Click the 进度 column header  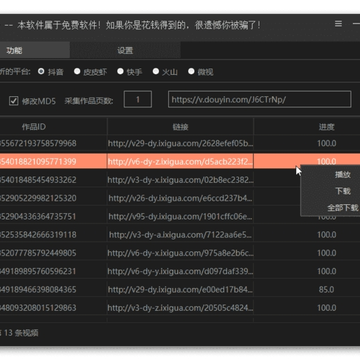[x=326, y=127]
